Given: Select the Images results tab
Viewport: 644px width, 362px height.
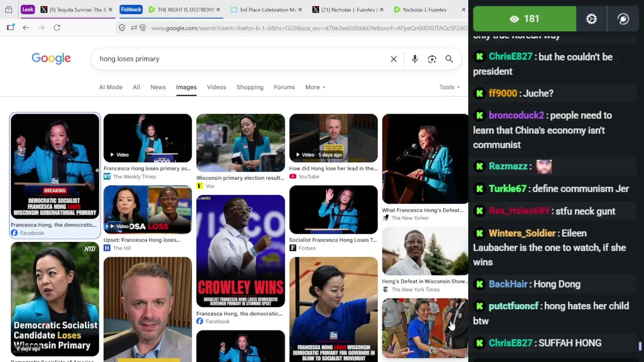Looking at the screenshot, I should pos(186,87).
